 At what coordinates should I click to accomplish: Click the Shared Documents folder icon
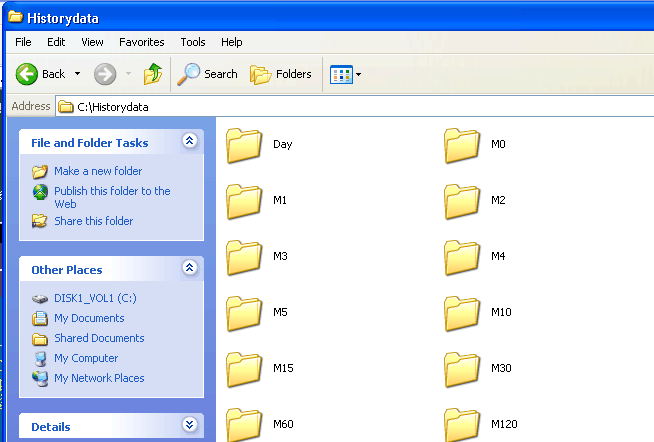point(40,339)
